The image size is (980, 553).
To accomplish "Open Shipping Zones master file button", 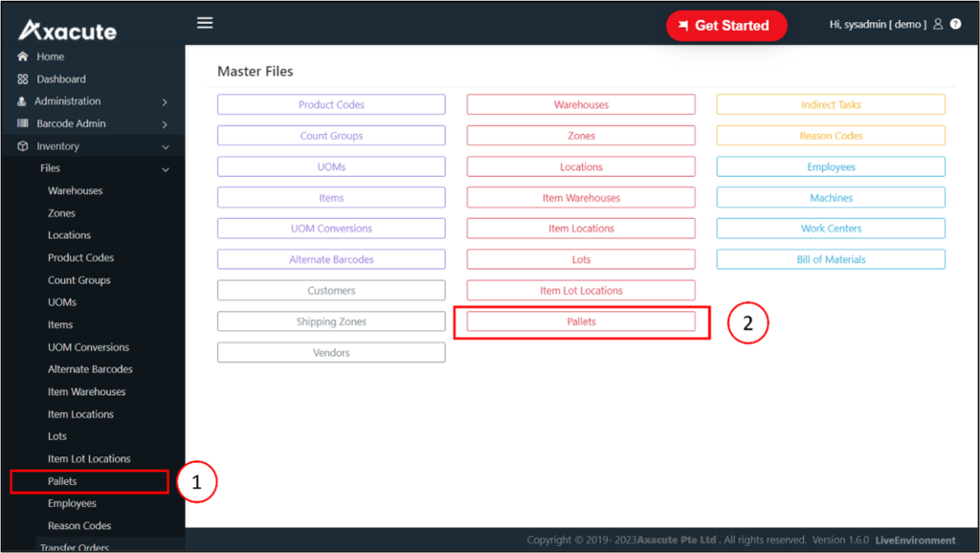I will coord(331,321).
